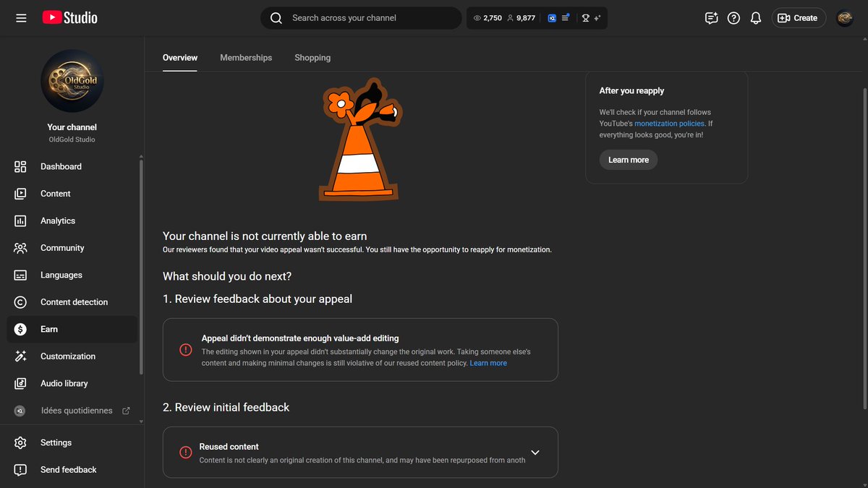Viewport: 868px width, 488px height.
Task: Open Content detection in the sidebar
Action: pos(72,302)
